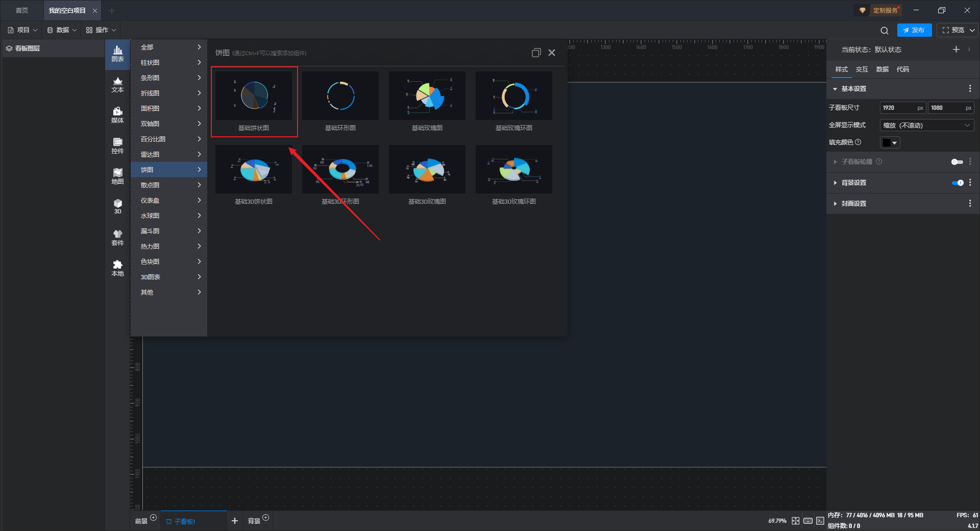The height and width of the screenshot is (531, 980).
Task: Switch to the 代码 tab
Action: pos(902,69)
